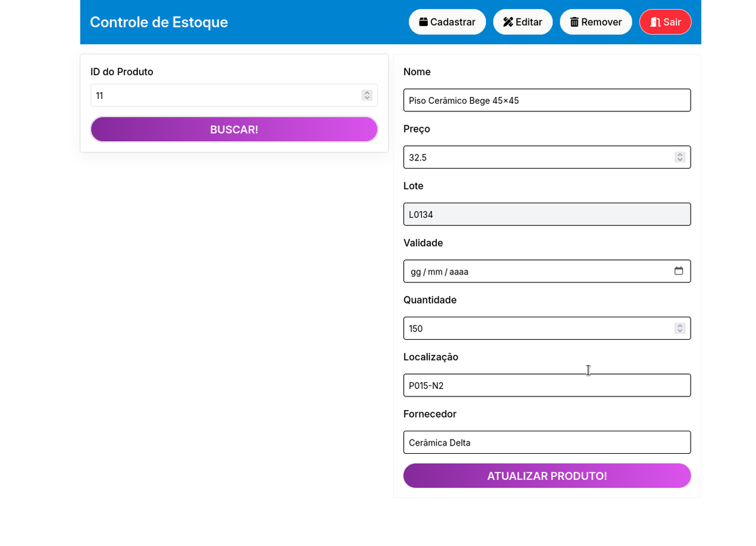Click the BUSCAR! search button

(234, 129)
